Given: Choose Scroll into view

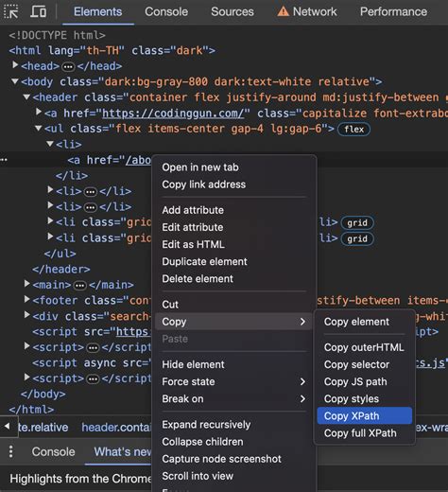Looking at the screenshot, I should tap(234, 476).
